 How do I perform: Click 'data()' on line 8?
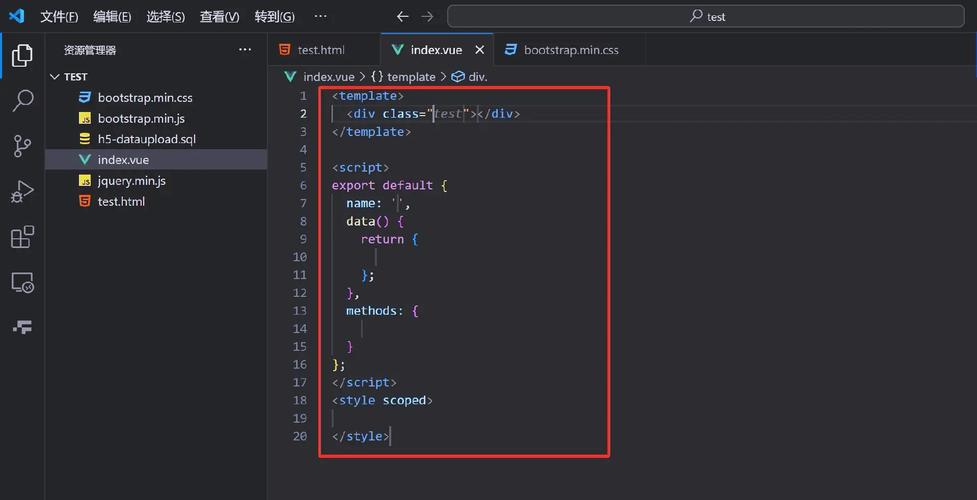[368, 221]
